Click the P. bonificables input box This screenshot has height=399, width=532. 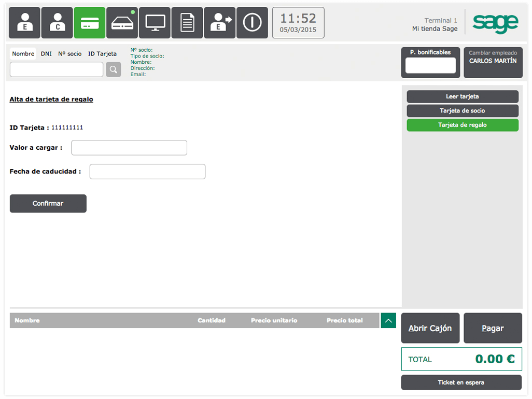pos(430,65)
